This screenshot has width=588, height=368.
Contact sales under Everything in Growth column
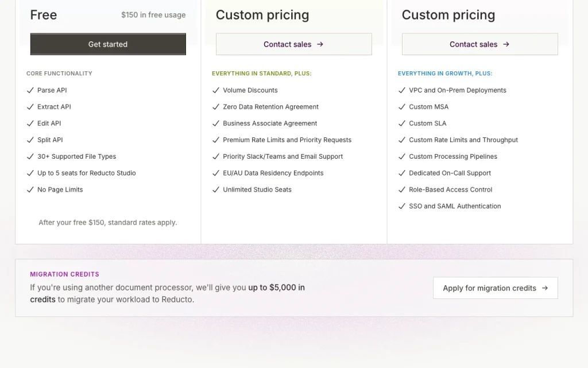tap(479, 44)
